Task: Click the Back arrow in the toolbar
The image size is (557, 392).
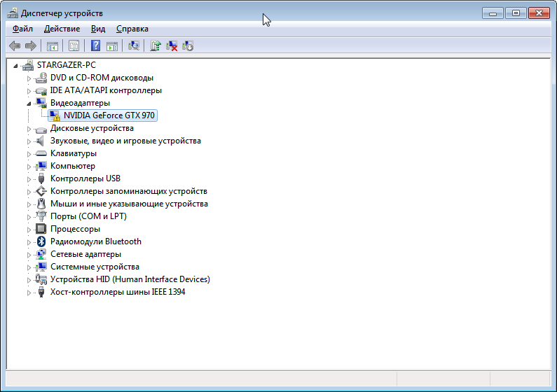Action: tap(15, 46)
